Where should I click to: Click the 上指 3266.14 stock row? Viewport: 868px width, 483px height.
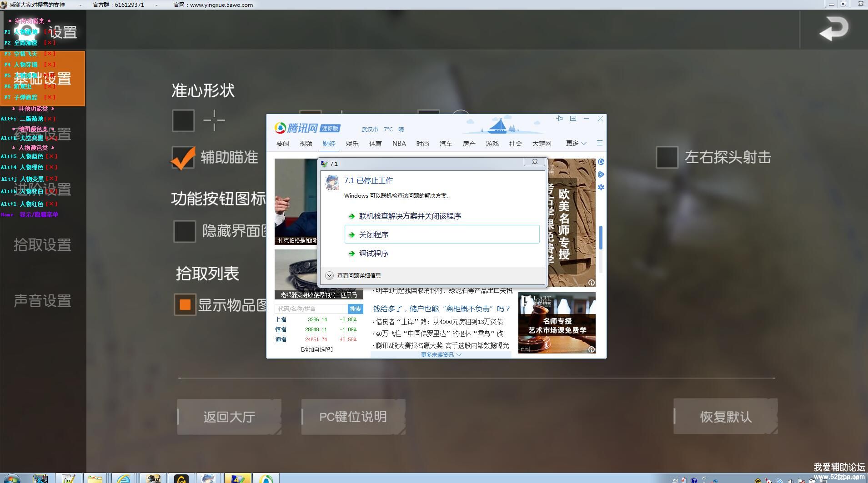pyautogui.click(x=316, y=319)
